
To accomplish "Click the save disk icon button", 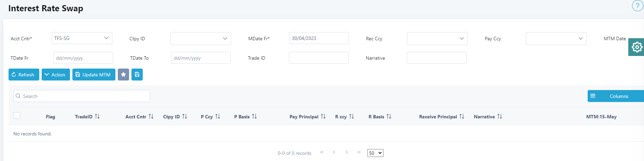I will 137,75.
